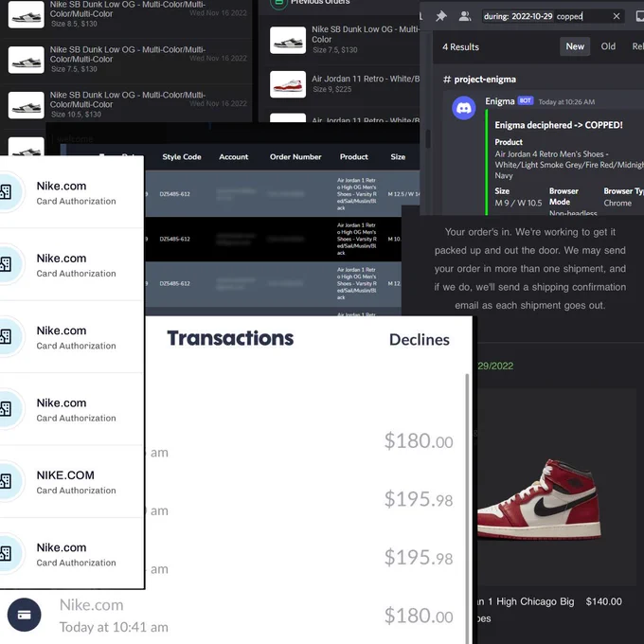
Task: Click the $180.00 amount in the 10:41 am row
Action: pyautogui.click(x=419, y=617)
